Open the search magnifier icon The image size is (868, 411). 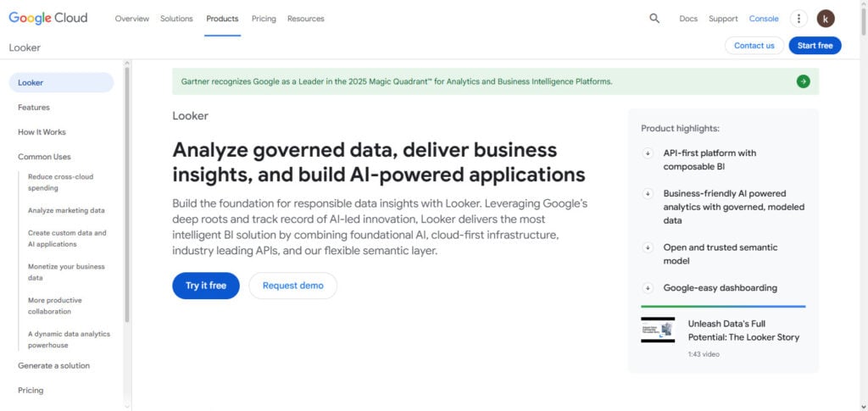[x=654, y=19]
